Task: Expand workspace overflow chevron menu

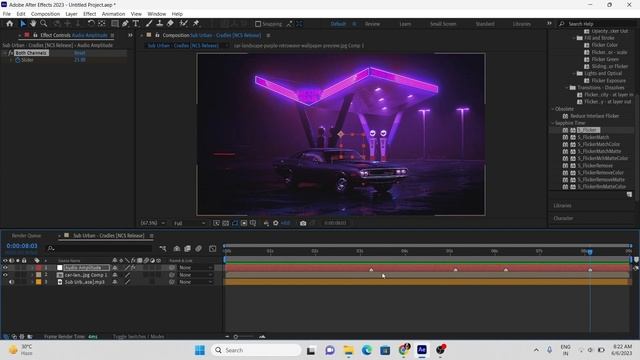Action: click(549, 24)
